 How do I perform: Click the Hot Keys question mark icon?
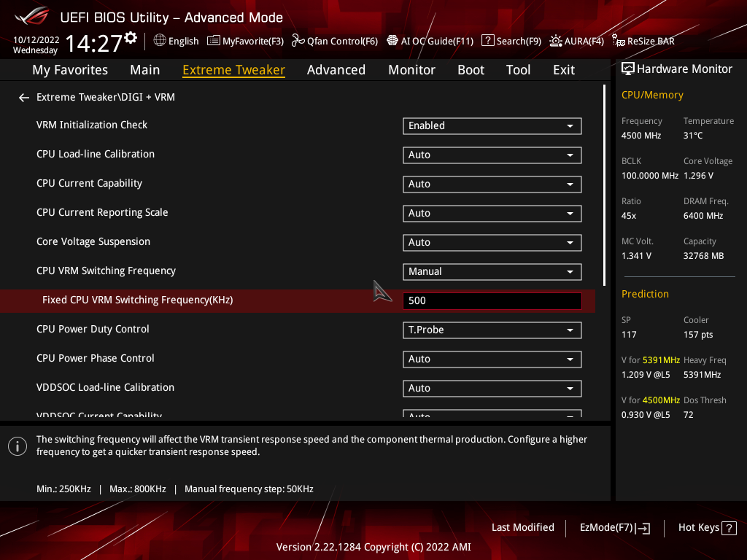(729, 528)
